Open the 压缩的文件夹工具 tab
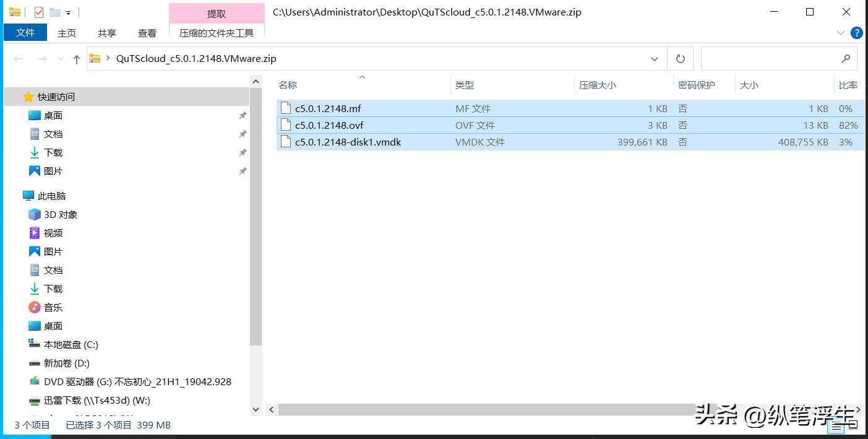Screen dimensions: 868x439 point(217,33)
